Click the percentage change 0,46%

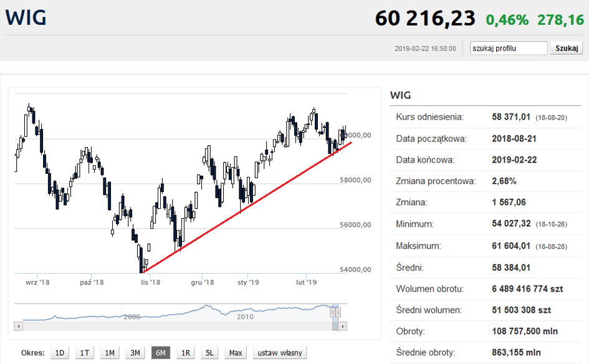tap(507, 20)
